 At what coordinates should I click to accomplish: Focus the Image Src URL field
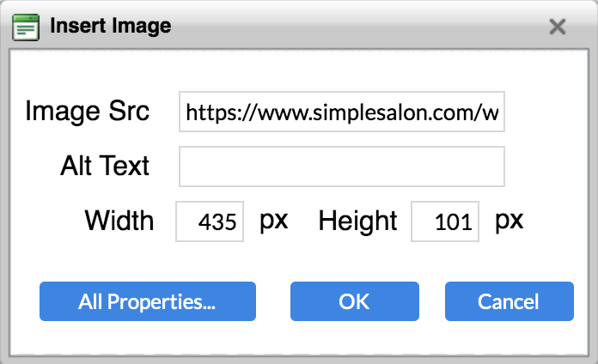click(x=342, y=112)
